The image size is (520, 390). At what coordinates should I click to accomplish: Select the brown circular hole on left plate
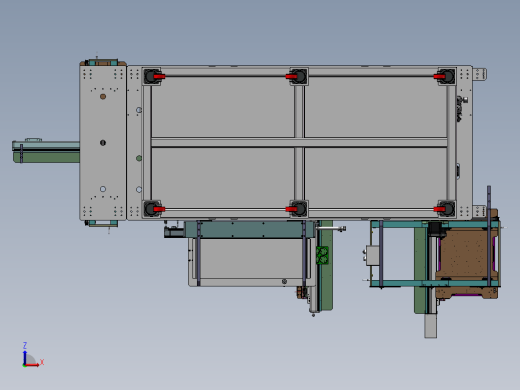(x=103, y=97)
